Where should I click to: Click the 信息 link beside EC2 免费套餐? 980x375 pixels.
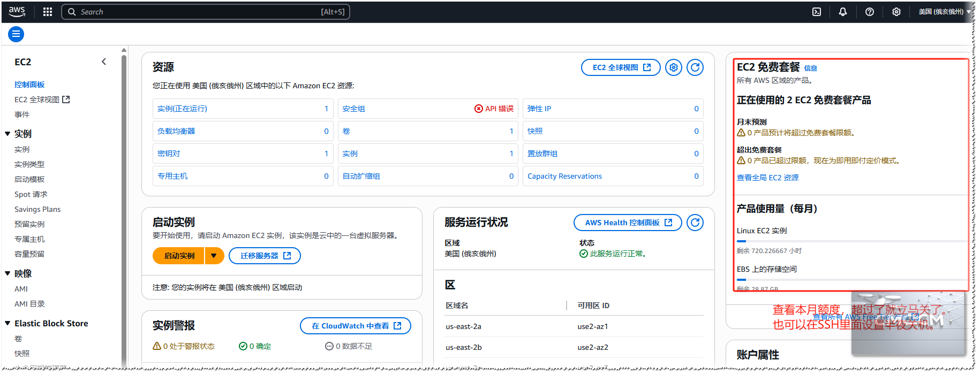(x=811, y=68)
